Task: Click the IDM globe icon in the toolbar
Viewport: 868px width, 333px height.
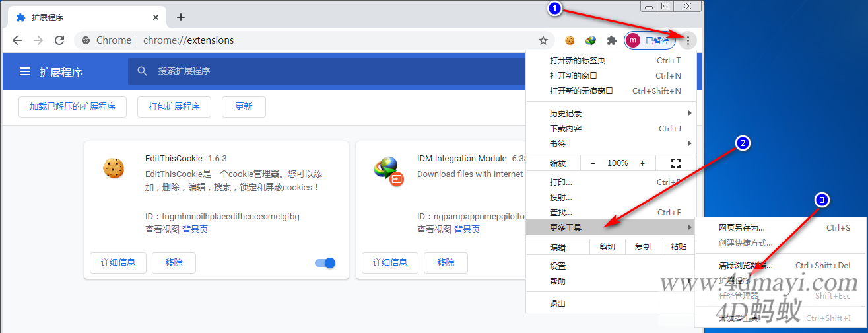Action: tap(591, 40)
